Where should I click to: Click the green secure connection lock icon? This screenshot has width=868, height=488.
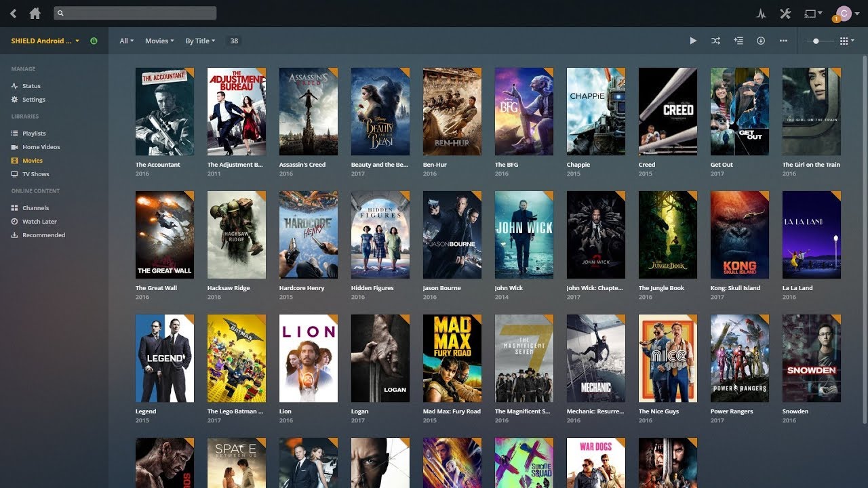tap(94, 41)
